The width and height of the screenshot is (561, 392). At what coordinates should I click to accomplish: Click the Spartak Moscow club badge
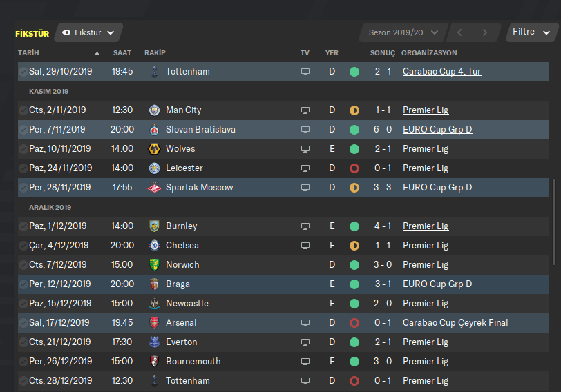pyautogui.click(x=154, y=188)
